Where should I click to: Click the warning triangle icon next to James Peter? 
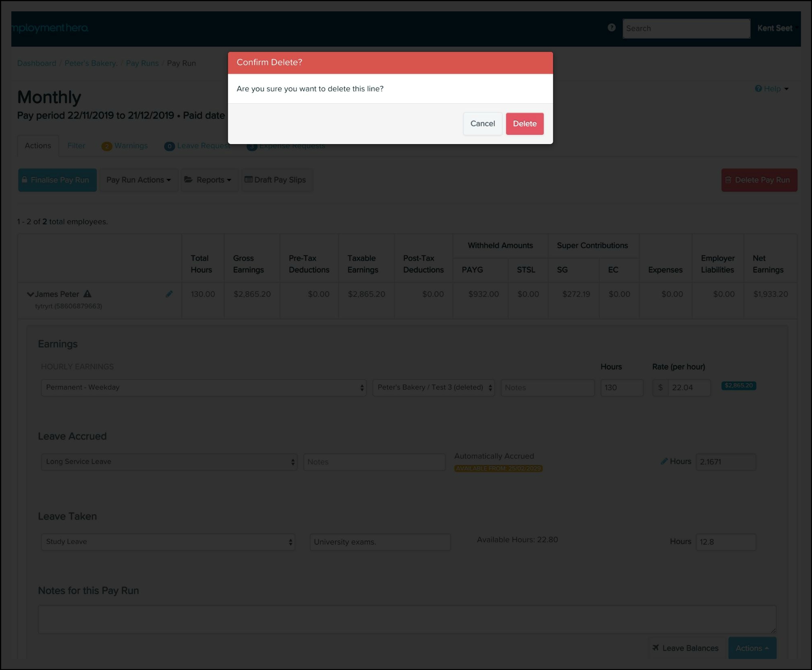[x=87, y=294]
